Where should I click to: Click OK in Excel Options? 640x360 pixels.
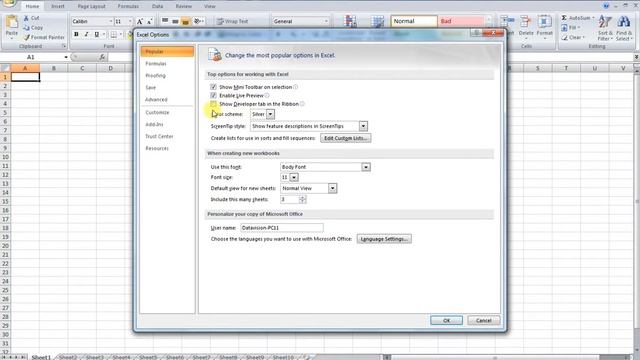[447, 320]
